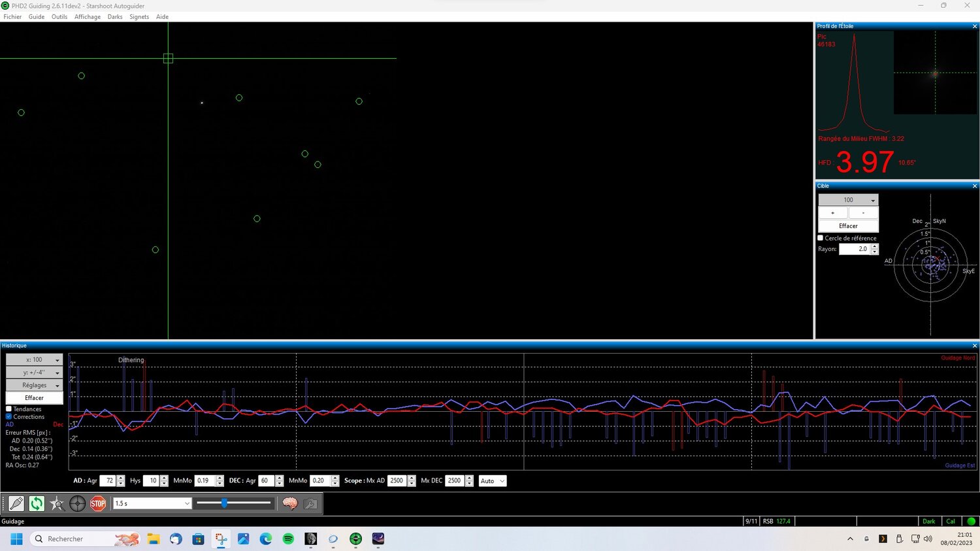The height and width of the screenshot is (551, 980).
Task: Switch to PHD2 green taskbar icon
Action: click(356, 539)
